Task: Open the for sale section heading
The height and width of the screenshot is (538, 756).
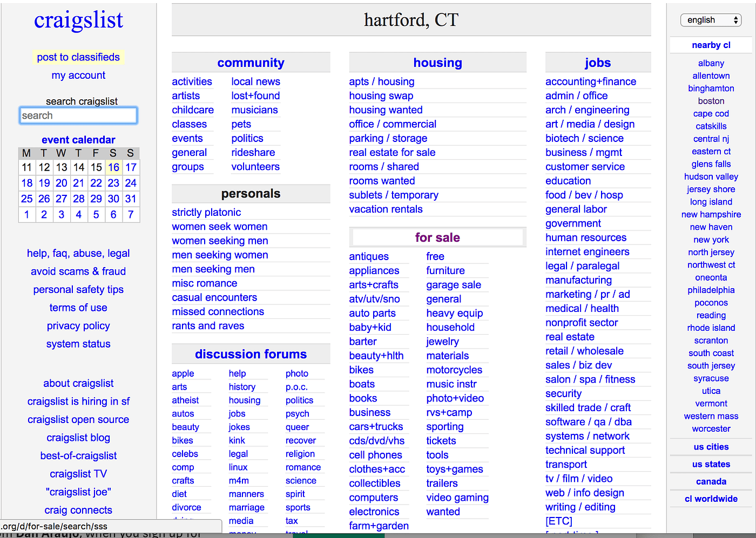Action: [x=437, y=237]
